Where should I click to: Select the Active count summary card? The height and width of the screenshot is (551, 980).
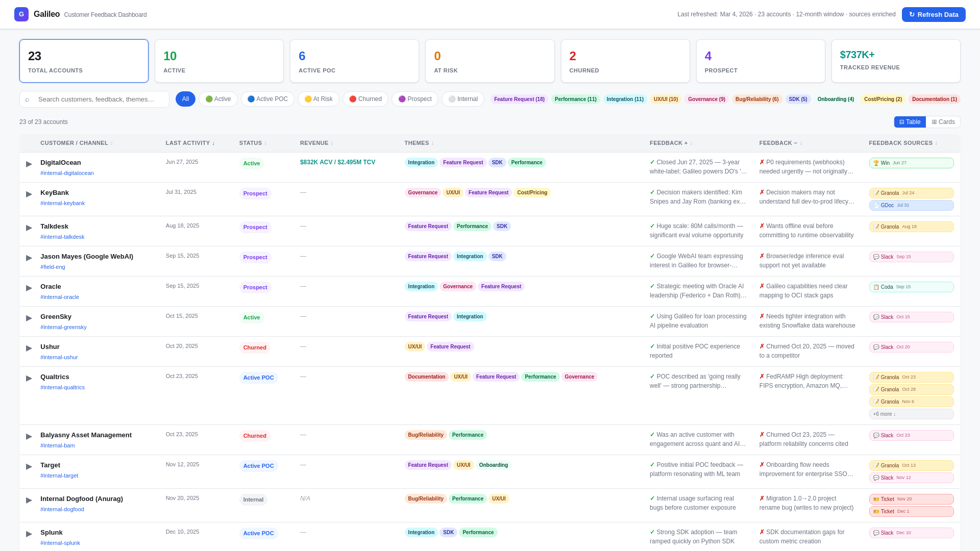[219, 61]
